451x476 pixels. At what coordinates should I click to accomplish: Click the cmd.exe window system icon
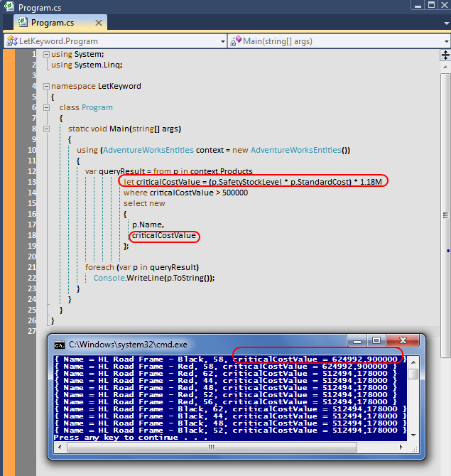click(x=60, y=342)
